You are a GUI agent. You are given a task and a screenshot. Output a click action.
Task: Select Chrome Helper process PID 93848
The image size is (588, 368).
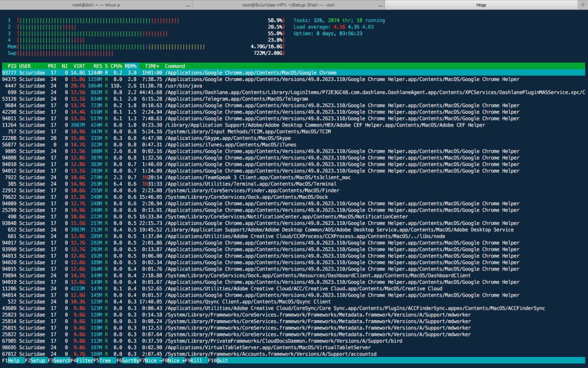click(294, 223)
